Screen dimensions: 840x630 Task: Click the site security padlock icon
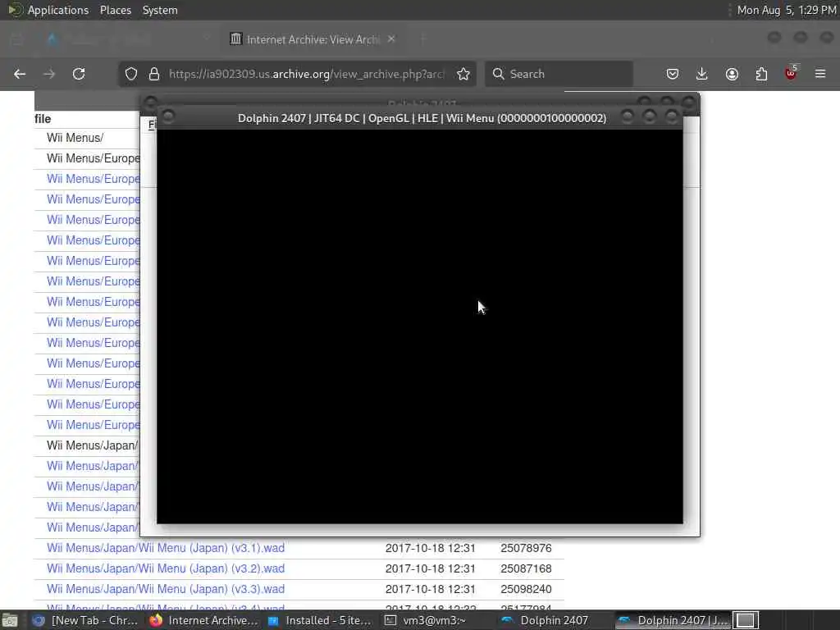154,74
